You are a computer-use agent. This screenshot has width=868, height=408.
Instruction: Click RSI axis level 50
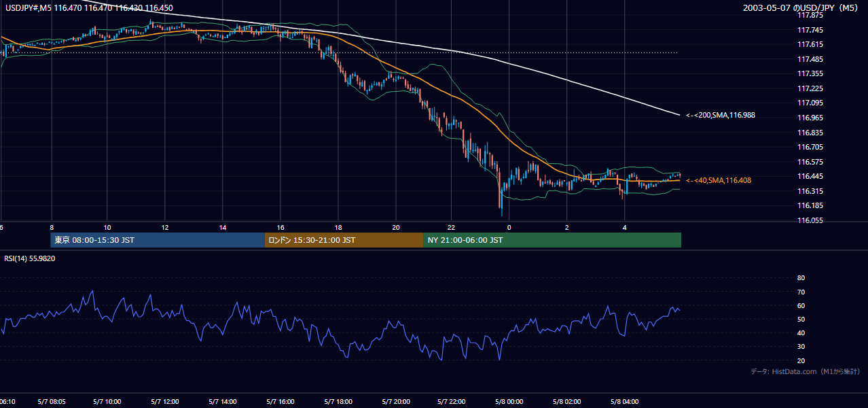(801, 319)
